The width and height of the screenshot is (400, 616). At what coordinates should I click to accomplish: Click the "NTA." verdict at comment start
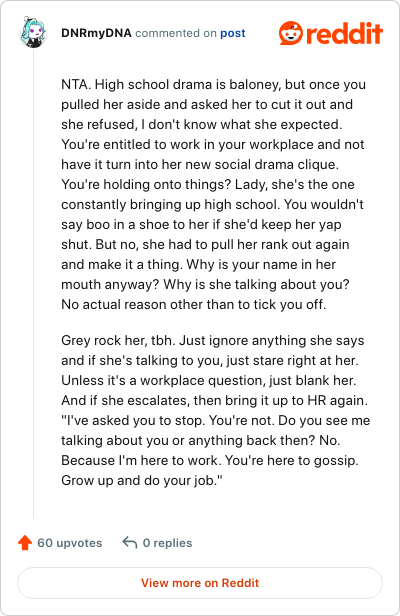76,84
